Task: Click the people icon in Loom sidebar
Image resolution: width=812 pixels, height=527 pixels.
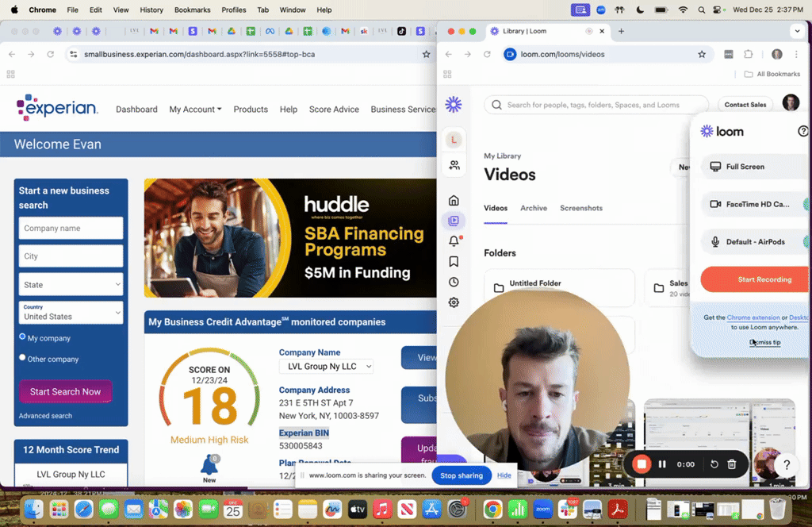Action: 454,165
